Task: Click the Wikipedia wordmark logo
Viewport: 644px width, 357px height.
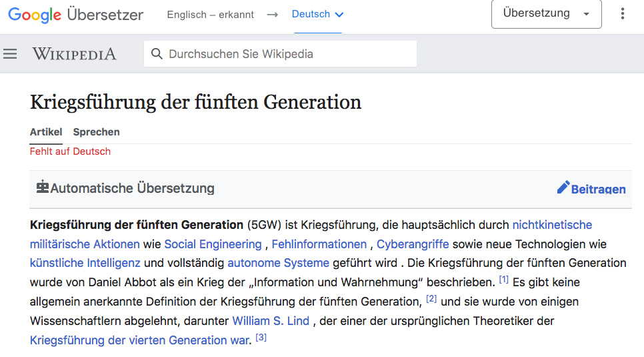Action: [x=74, y=54]
